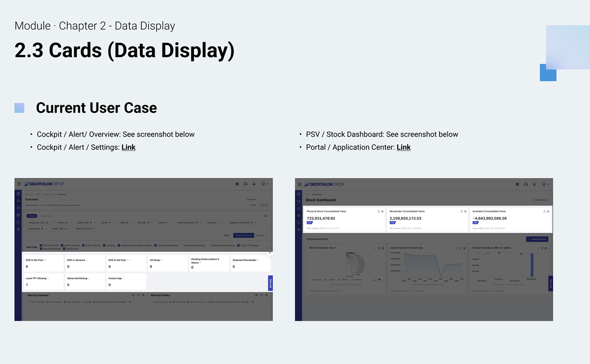Click Add New filter tab
Viewport: 590px width, 364px height.
tap(45, 216)
